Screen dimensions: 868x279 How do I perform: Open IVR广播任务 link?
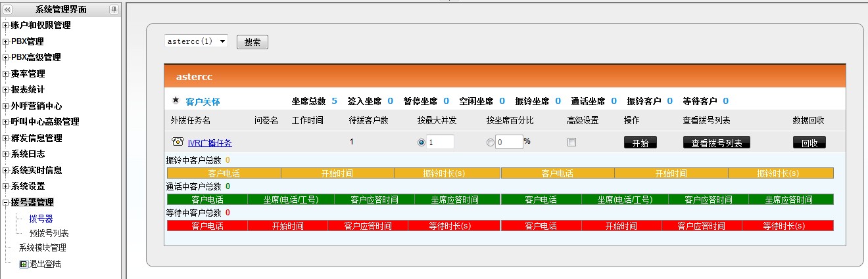click(210, 142)
